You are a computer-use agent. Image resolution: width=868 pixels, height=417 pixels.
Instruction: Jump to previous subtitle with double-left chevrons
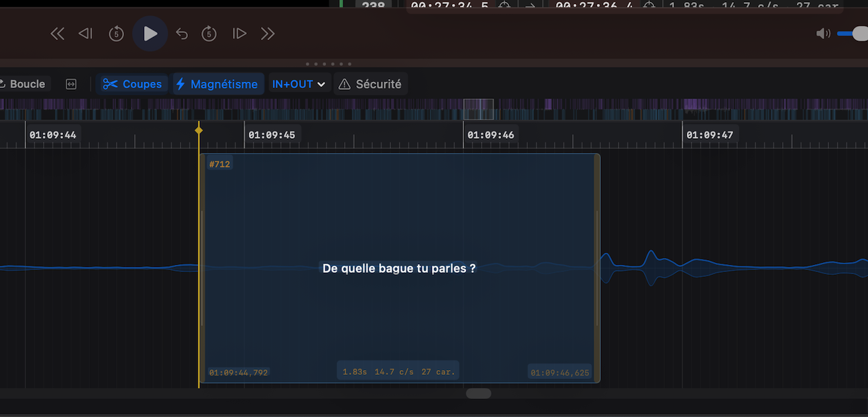click(58, 34)
